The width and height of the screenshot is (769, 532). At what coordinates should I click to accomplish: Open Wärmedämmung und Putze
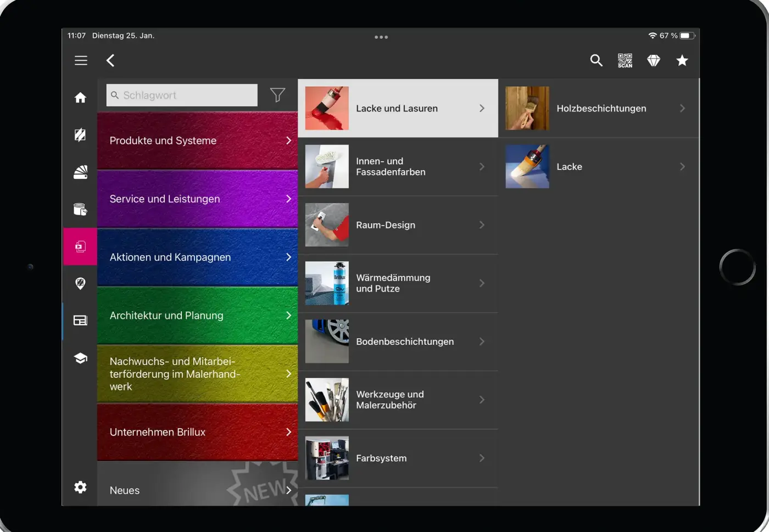pos(398,283)
